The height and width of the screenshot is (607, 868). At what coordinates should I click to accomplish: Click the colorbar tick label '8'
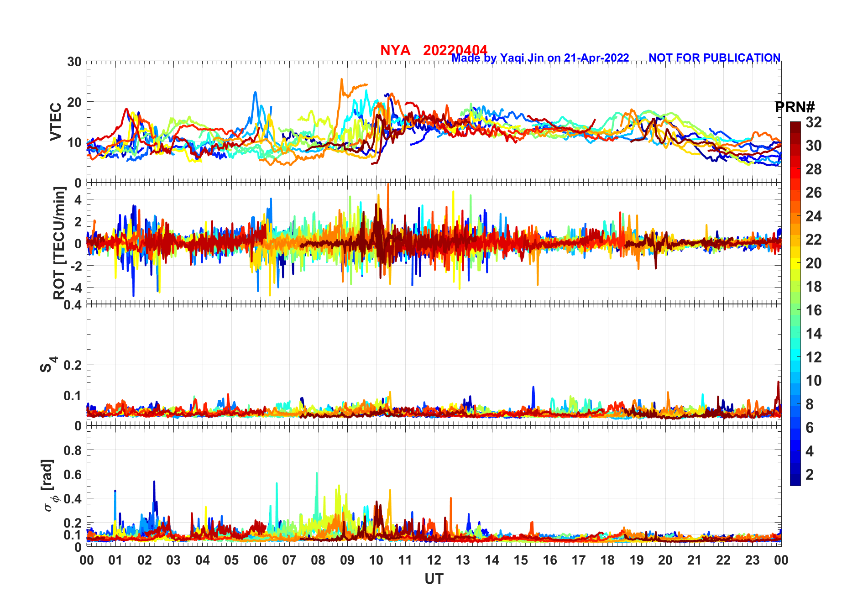tap(809, 404)
